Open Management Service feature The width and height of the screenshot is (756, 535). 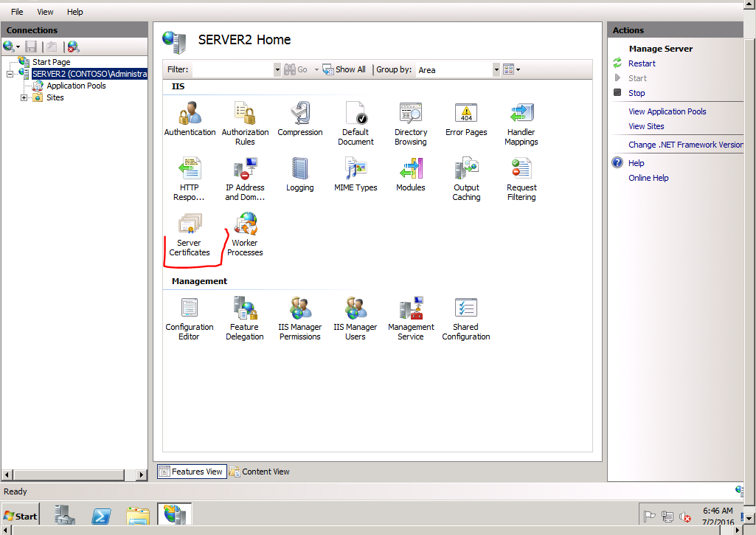pyautogui.click(x=411, y=318)
